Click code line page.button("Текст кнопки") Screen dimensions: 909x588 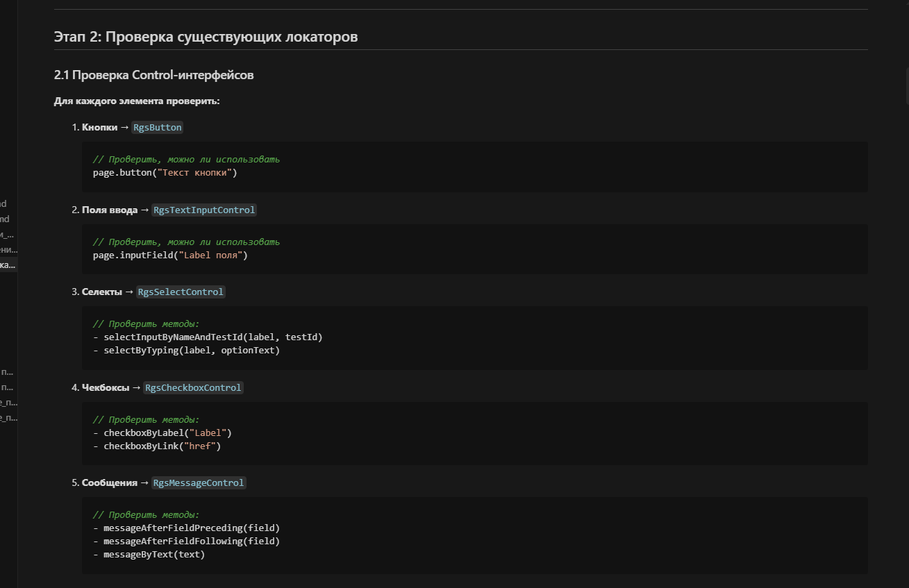pos(165,173)
